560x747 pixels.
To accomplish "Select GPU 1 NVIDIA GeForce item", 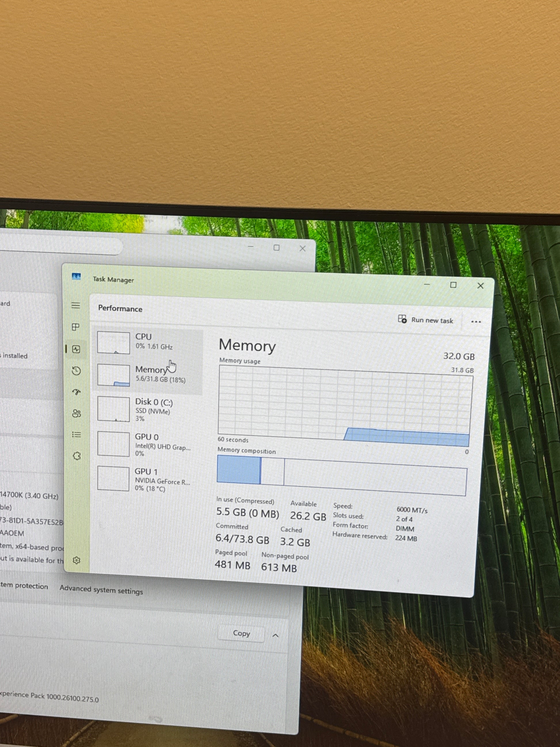I will pos(148,479).
